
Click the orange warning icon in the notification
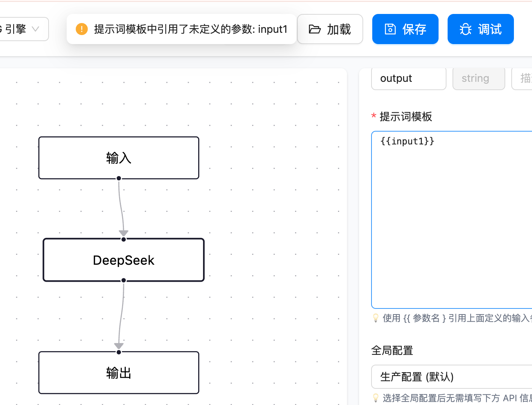pyautogui.click(x=81, y=29)
